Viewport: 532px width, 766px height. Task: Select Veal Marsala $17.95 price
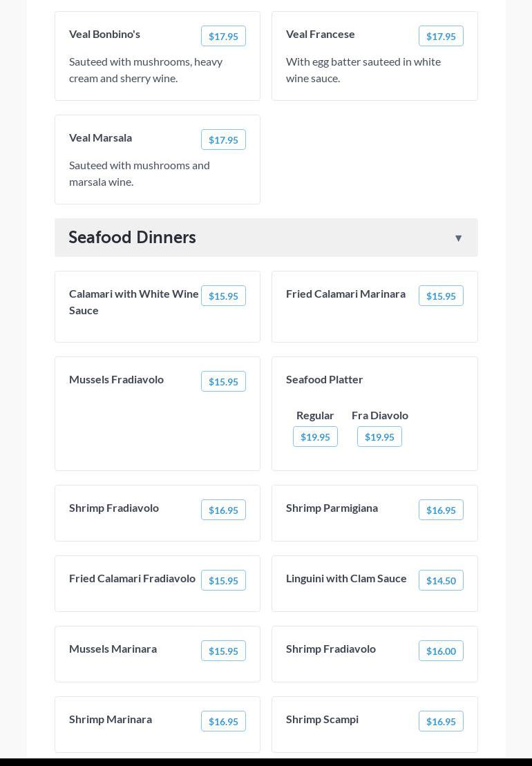pyautogui.click(x=223, y=140)
